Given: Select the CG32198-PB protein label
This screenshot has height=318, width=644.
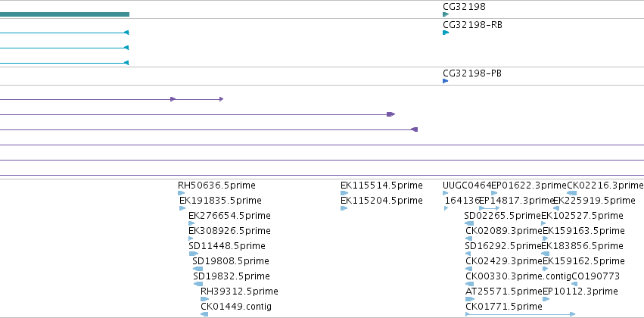Looking at the screenshot, I should point(472,73).
